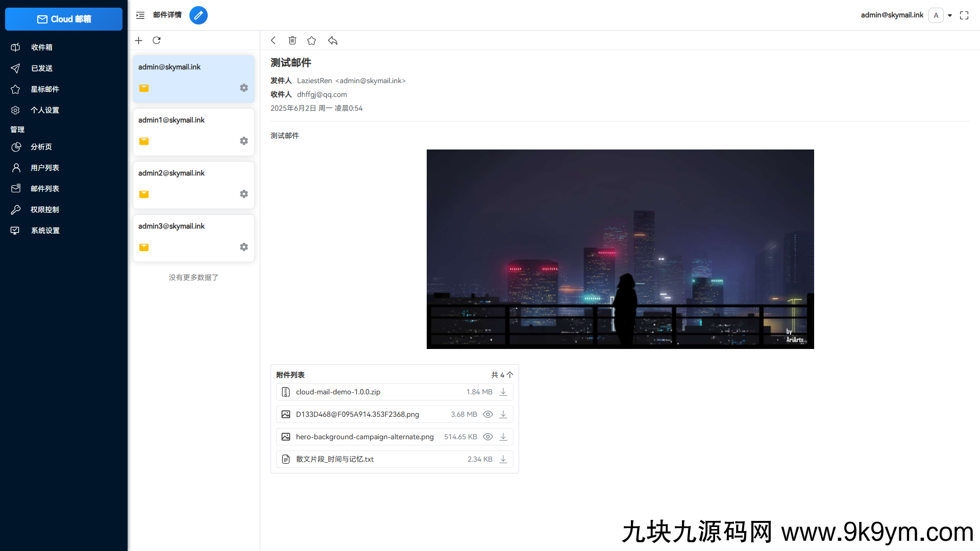Add a new mailbox with the plus icon
The width and height of the screenshot is (980, 551).
coord(138,40)
